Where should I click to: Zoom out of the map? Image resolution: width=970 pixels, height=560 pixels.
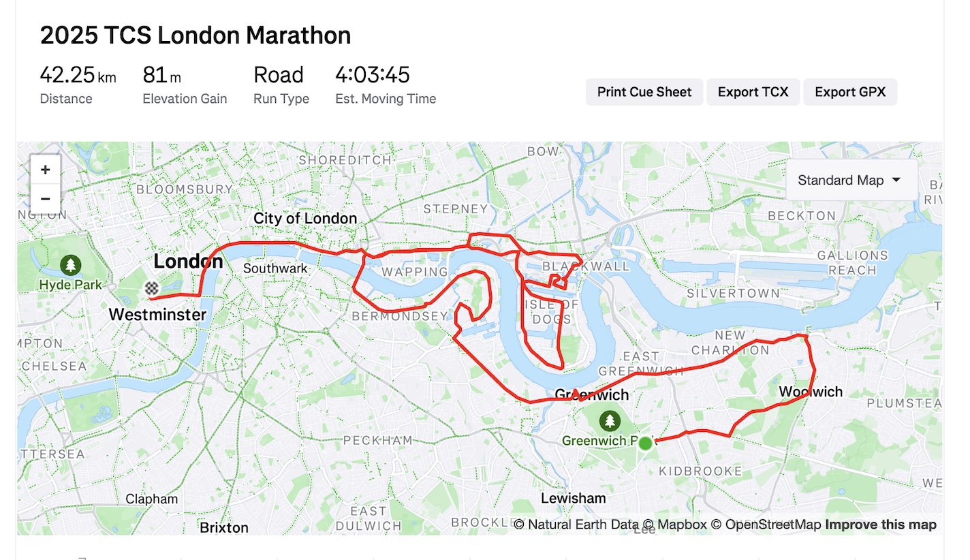point(45,199)
